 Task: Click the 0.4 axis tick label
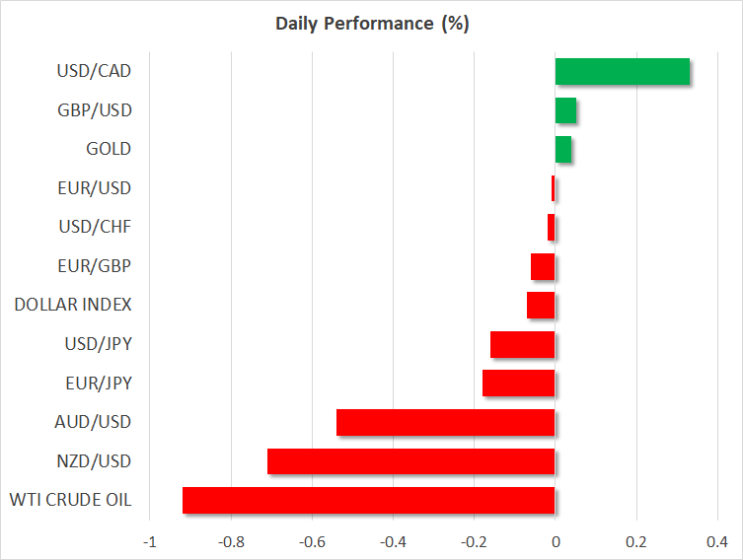[x=717, y=541]
